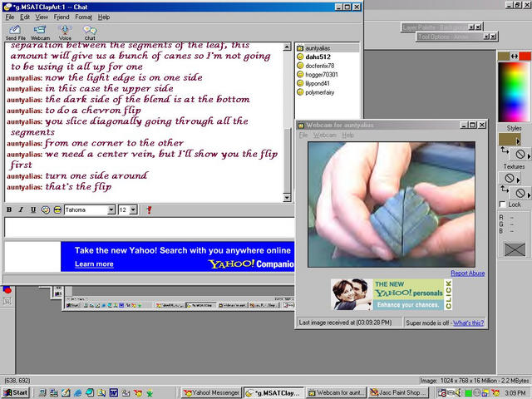Launch Microsoft Word from Quick Launch

[113, 393]
